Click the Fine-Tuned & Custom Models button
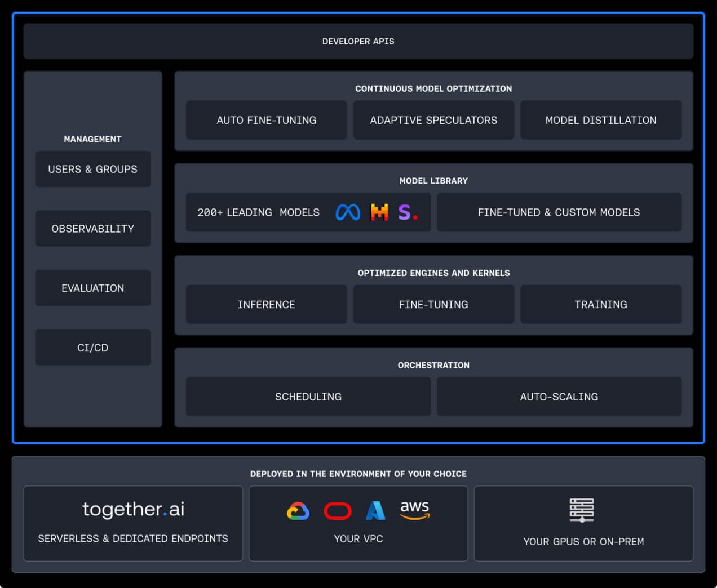Screen dimensions: 717x588 click(559, 212)
